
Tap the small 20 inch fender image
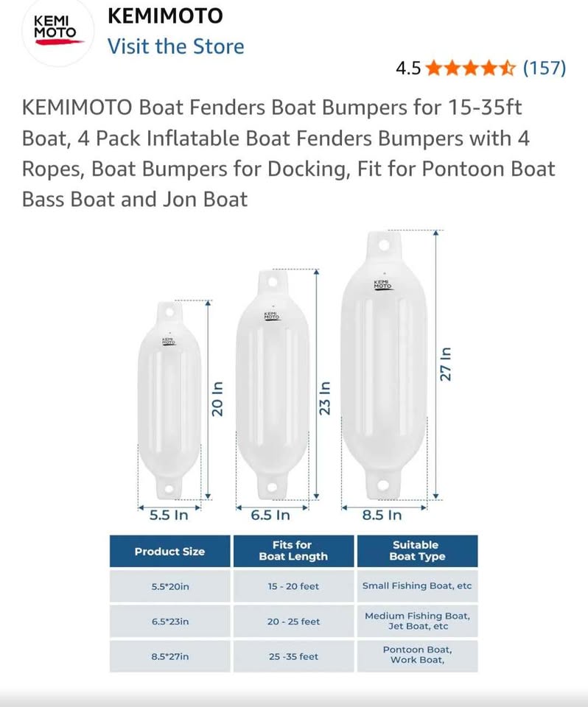[x=169, y=400]
